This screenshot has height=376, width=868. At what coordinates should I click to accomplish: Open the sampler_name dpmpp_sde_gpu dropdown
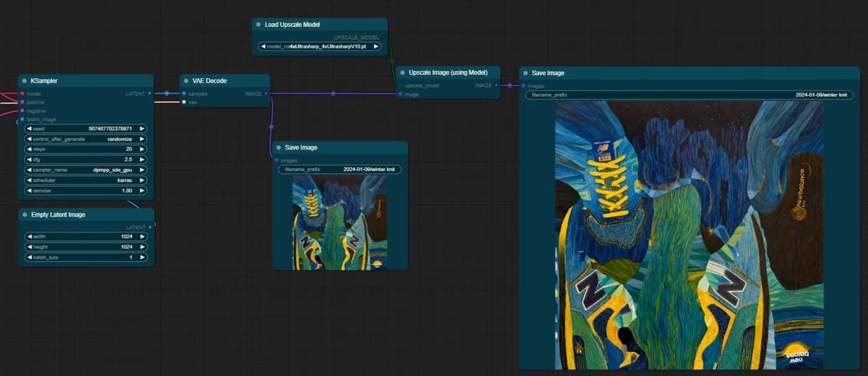pyautogui.click(x=86, y=169)
